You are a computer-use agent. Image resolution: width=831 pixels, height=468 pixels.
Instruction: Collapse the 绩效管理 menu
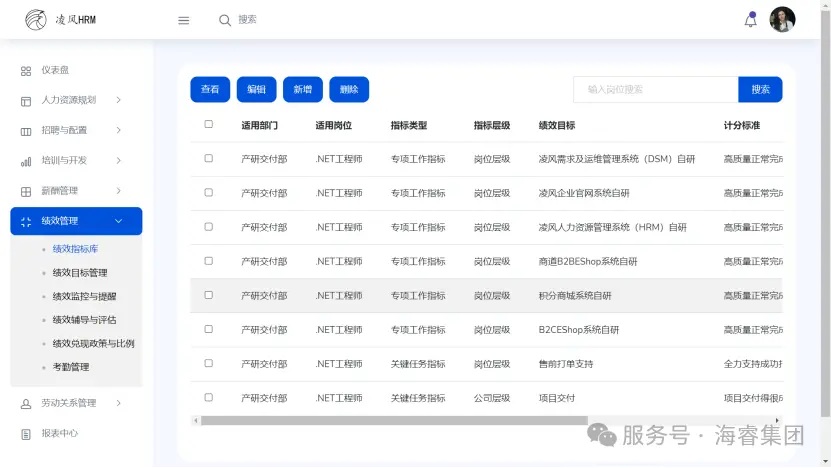click(x=119, y=221)
